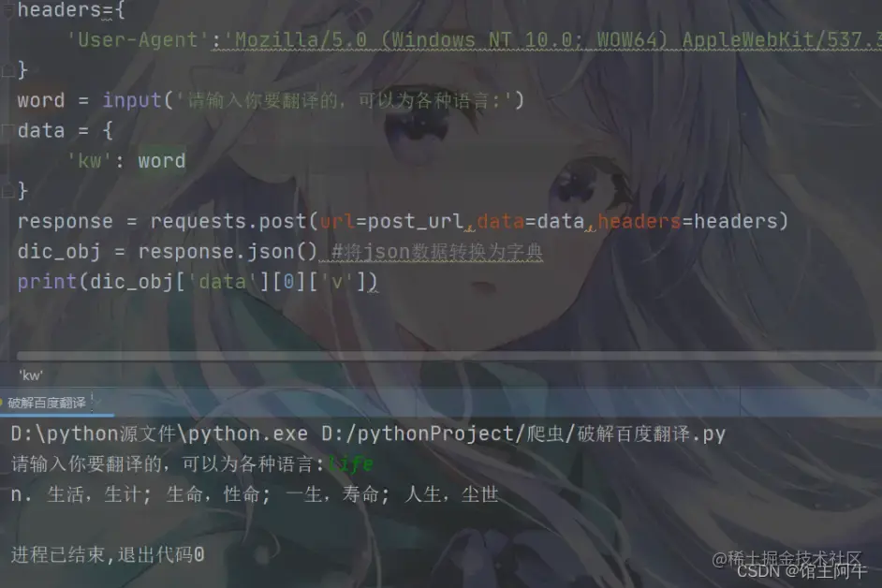Collapse the data dictionary fold marker
Viewport: 882px width, 588px height.
point(7,131)
